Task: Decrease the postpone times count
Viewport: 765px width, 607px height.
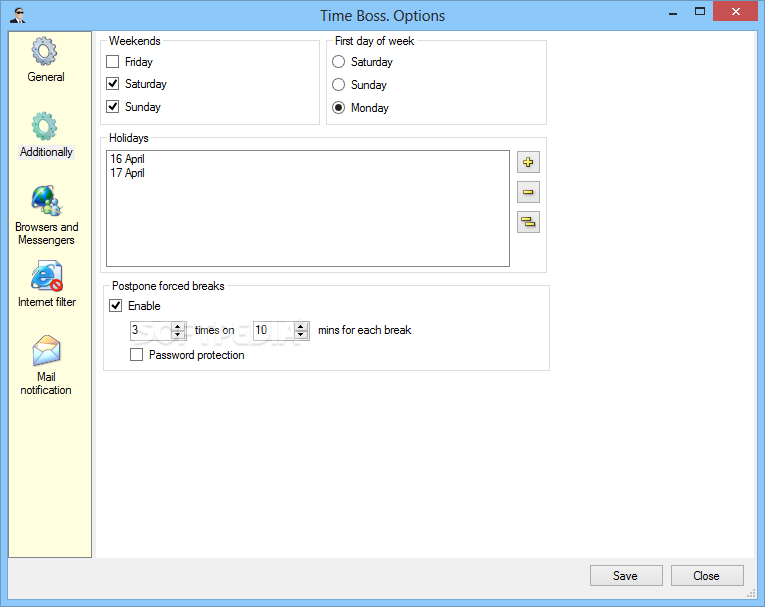Action: click(x=178, y=334)
